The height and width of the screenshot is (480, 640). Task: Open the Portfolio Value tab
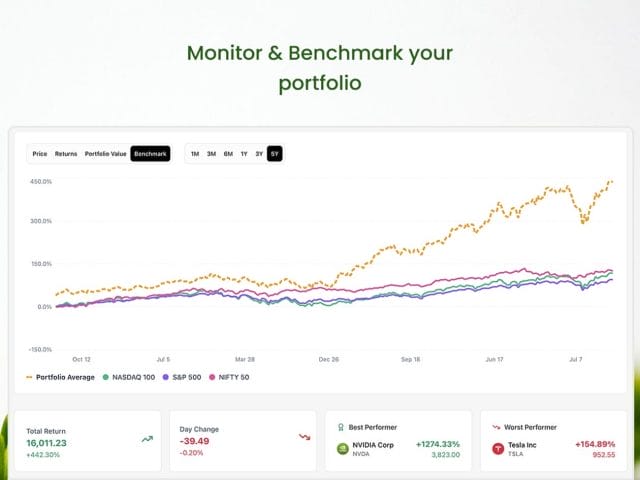pos(105,154)
